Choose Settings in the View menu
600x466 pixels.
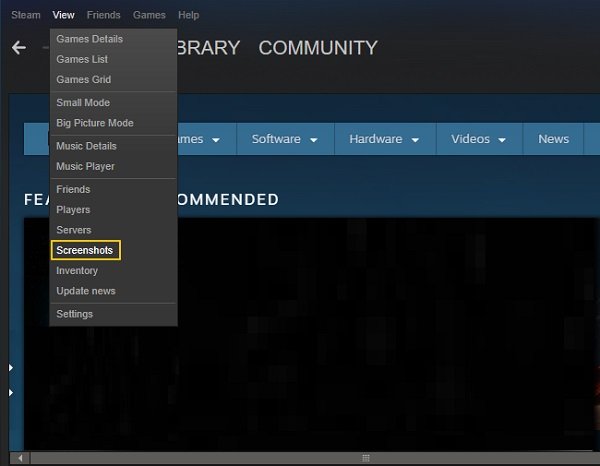pos(75,314)
